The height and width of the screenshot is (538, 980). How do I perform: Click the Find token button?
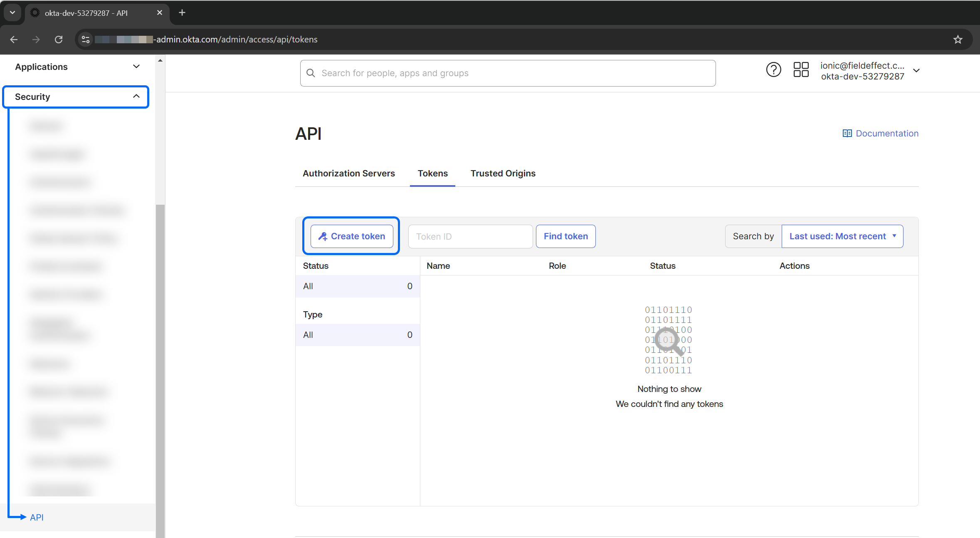coord(565,236)
